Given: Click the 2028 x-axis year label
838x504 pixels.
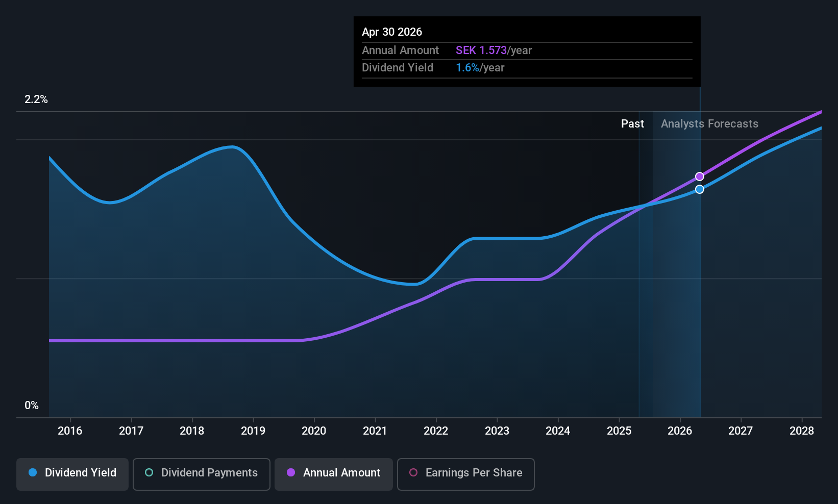Looking at the screenshot, I should (802, 431).
